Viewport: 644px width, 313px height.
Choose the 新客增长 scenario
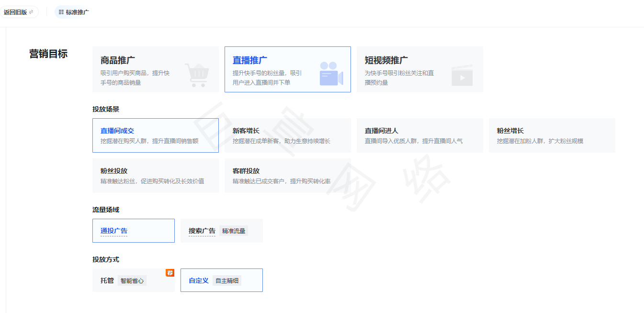pyautogui.click(x=287, y=135)
